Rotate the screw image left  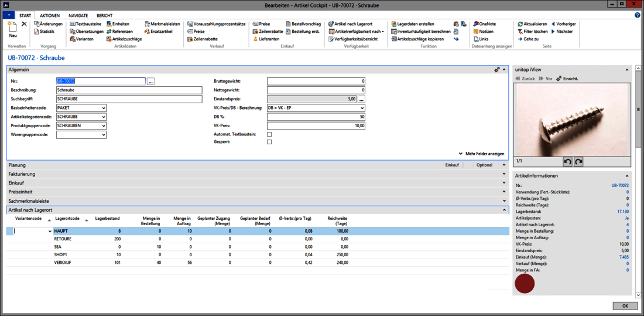pyautogui.click(x=567, y=162)
